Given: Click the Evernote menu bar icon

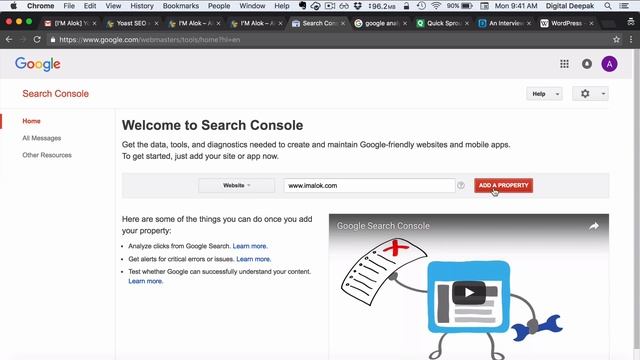Looking at the screenshot, I should coord(302,6).
